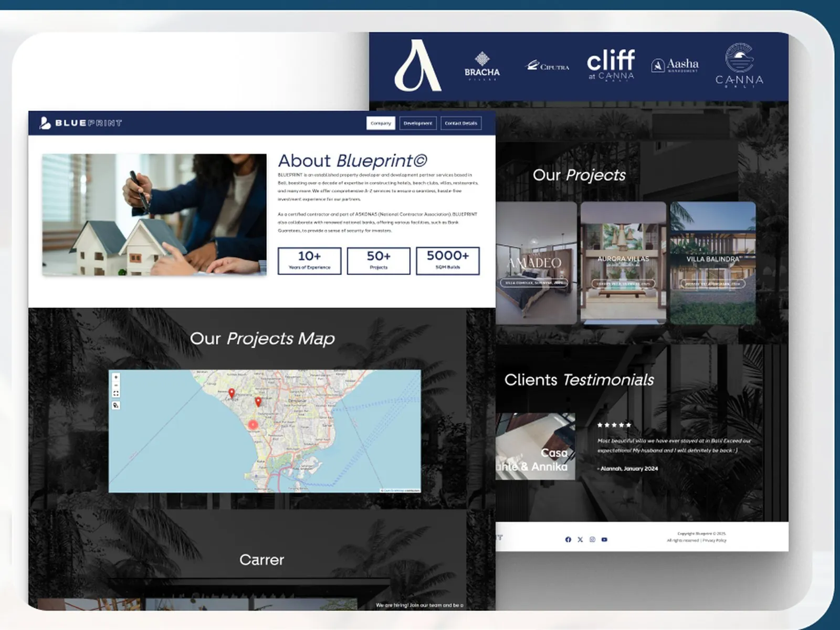Click the five-star testimonial rating
Screen dimensions: 840x630
(614, 425)
